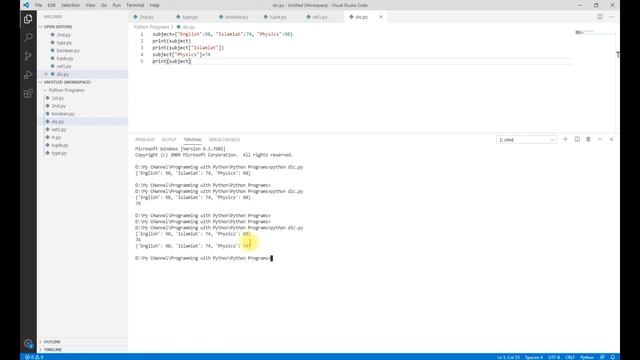Open the Selection menu
Screen dimensions: 640x360
point(70,5)
